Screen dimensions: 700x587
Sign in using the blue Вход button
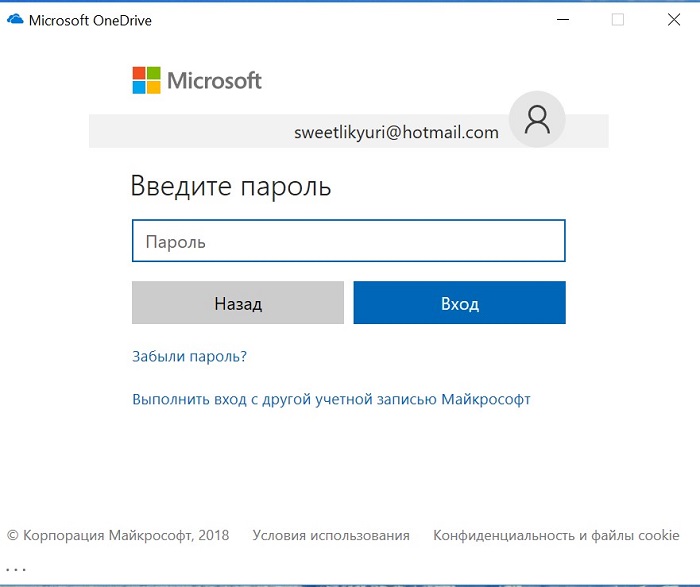459,303
